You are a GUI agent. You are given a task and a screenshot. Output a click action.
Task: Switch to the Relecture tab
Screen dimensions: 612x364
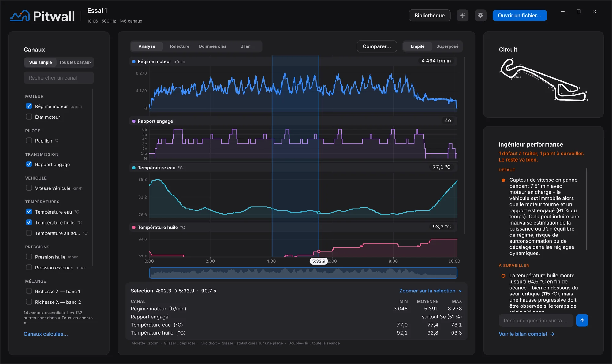click(x=180, y=46)
